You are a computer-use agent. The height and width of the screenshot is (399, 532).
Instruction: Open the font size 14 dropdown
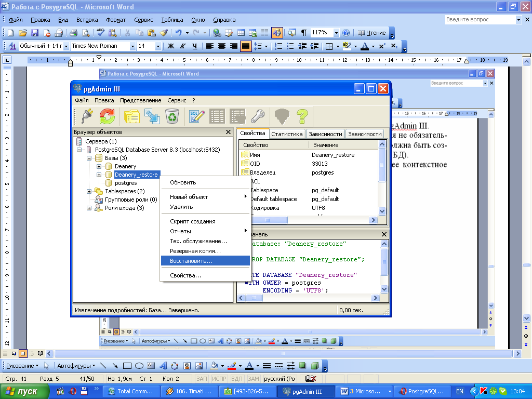158,46
